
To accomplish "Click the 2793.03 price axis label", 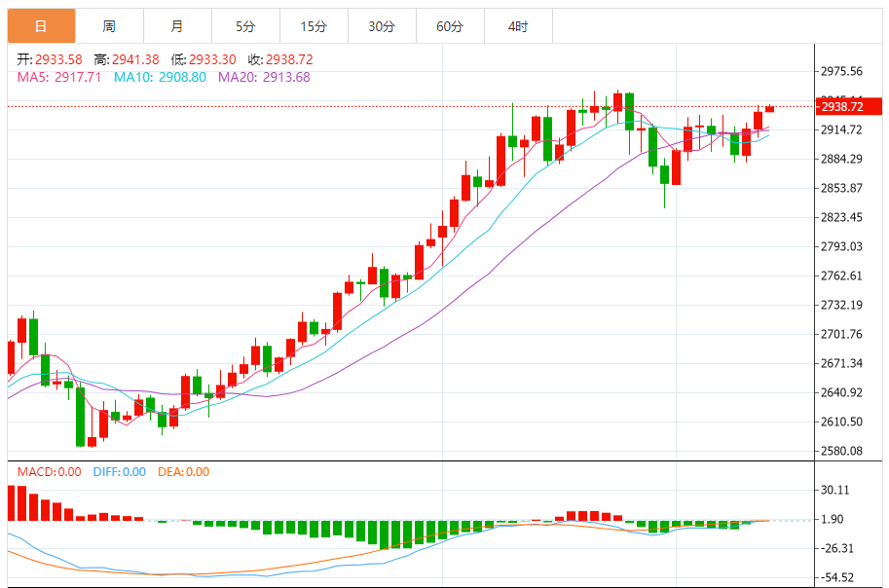I will tap(842, 246).
